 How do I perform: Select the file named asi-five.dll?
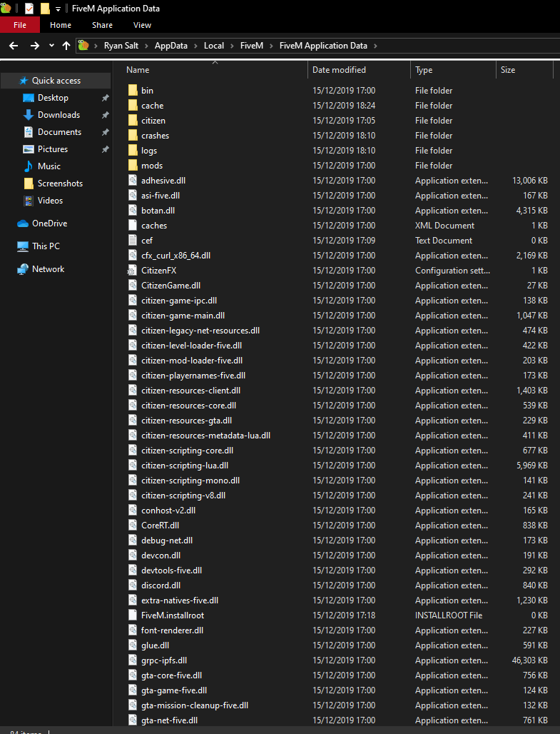point(161,195)
